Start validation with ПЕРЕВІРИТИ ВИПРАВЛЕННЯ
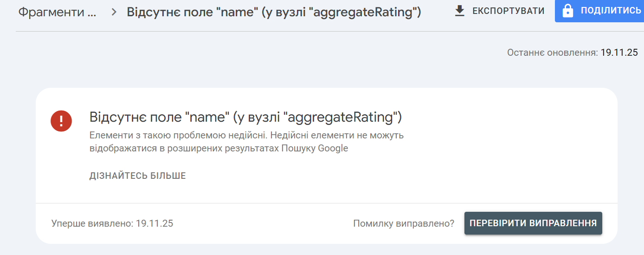 click(533, 223)
